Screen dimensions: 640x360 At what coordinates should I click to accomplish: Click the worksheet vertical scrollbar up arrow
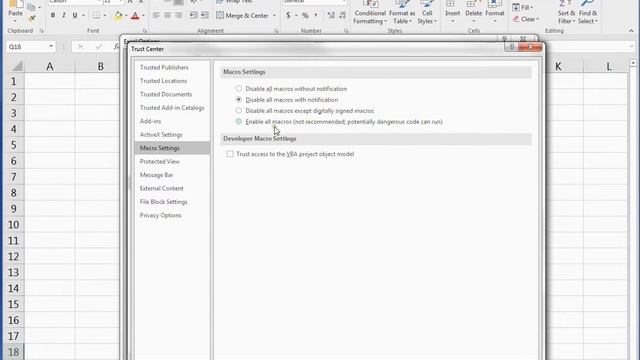(x=633, y=63)
